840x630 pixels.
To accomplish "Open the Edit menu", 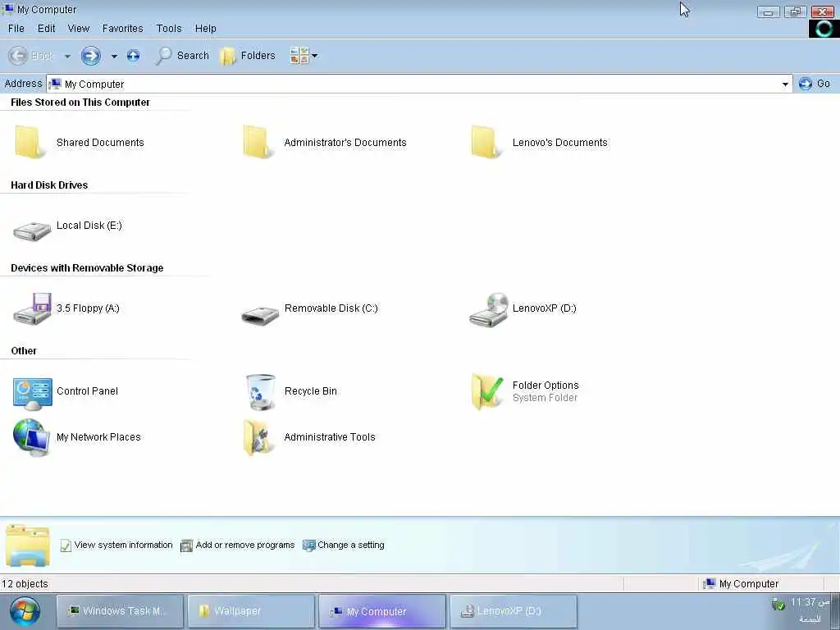I will coord(47,29).
